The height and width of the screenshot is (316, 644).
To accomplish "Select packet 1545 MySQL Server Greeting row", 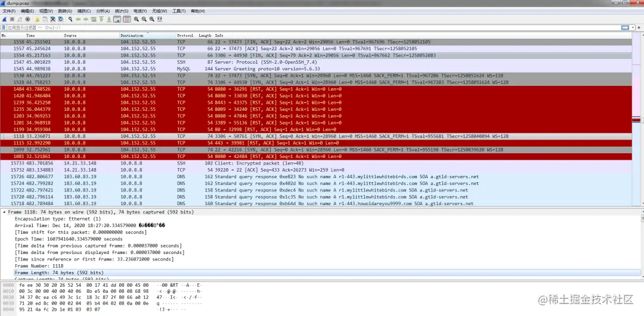I will coord(316,69).
